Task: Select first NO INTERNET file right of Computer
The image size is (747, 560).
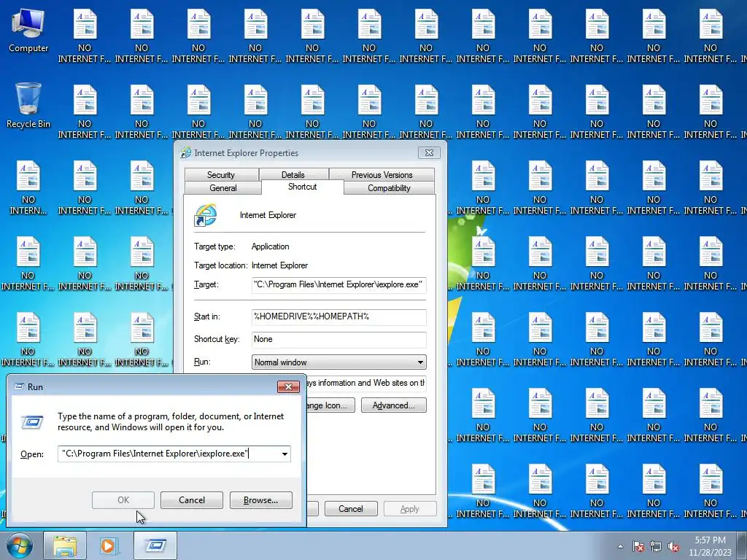Action: pyautogui.click(x=85, y=36)
